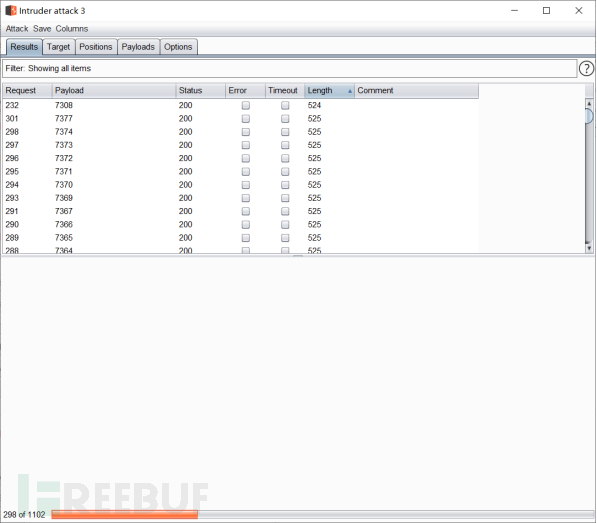The image size is (597, 523).
Task: Tick Error checkbox for request 295
Action: [246, 172]
